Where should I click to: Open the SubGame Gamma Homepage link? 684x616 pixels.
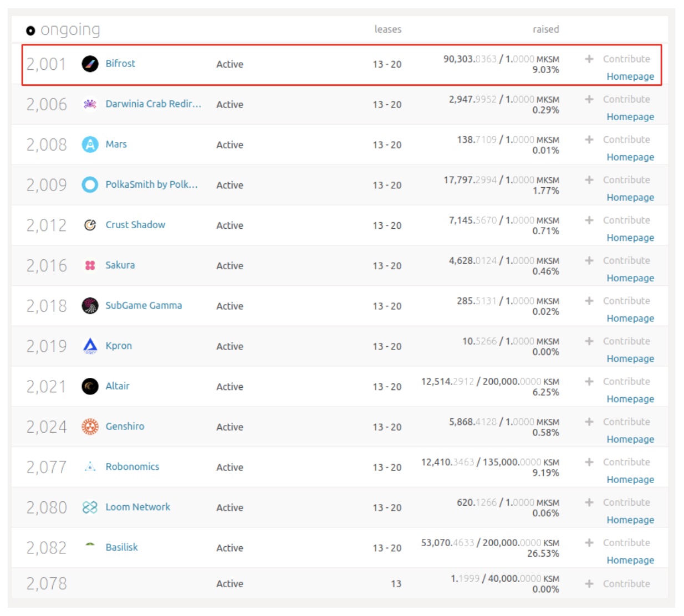[630, 319]
